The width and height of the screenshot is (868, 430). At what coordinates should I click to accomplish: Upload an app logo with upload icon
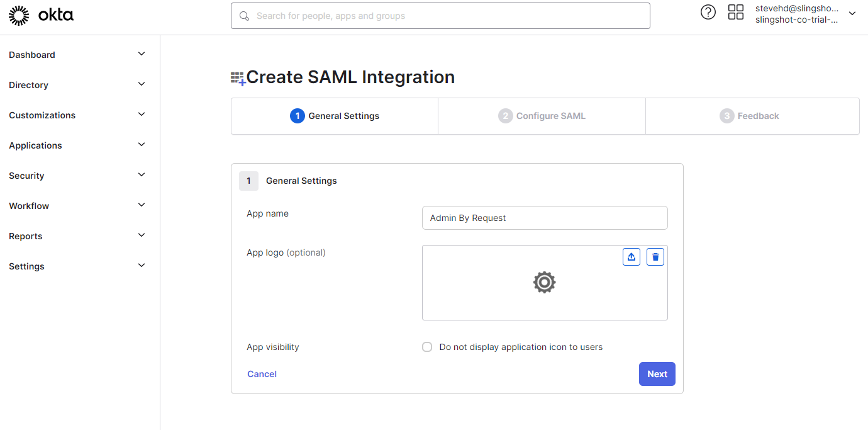tap(632, 256)
